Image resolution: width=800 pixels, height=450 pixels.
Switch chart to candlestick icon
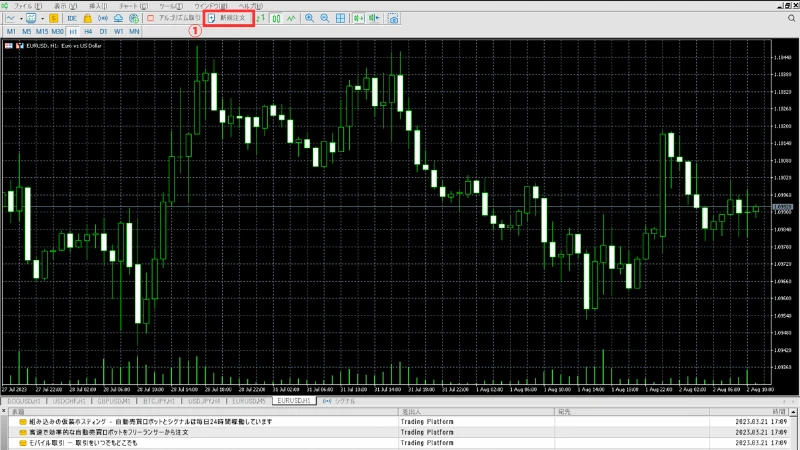tap(277, 18)
